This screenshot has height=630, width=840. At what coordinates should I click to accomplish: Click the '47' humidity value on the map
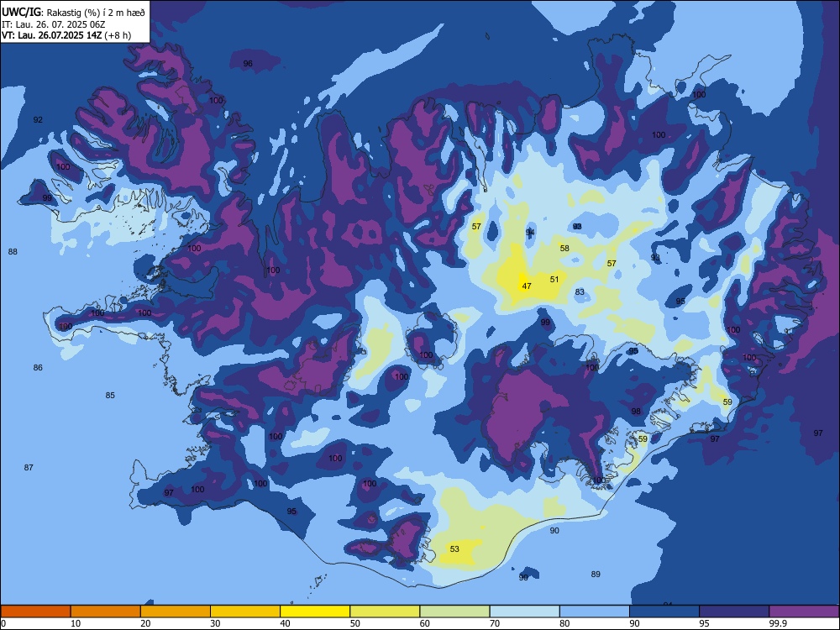[527, 286]
